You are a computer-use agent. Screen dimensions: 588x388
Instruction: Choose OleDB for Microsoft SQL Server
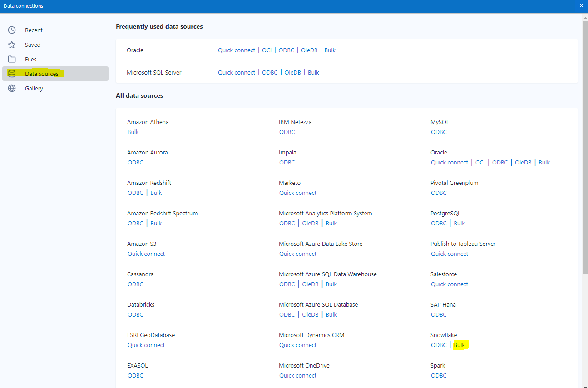(293, 72)
